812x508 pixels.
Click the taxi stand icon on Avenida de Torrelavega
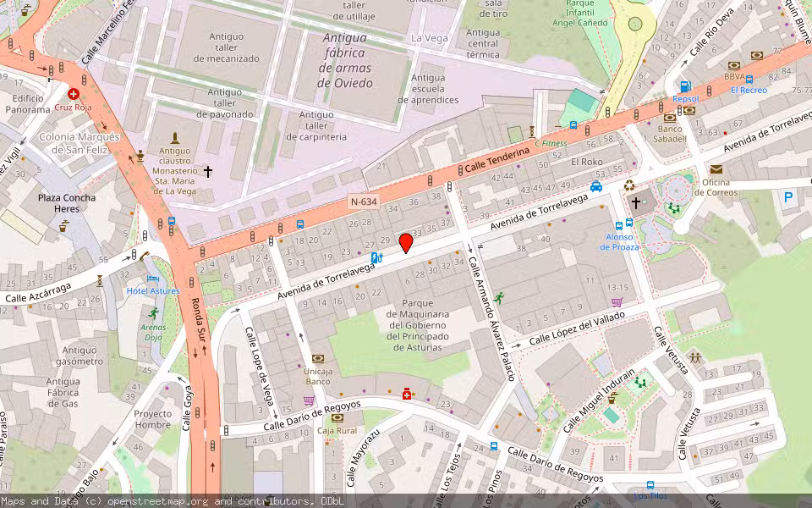click(x=596, y=186)
